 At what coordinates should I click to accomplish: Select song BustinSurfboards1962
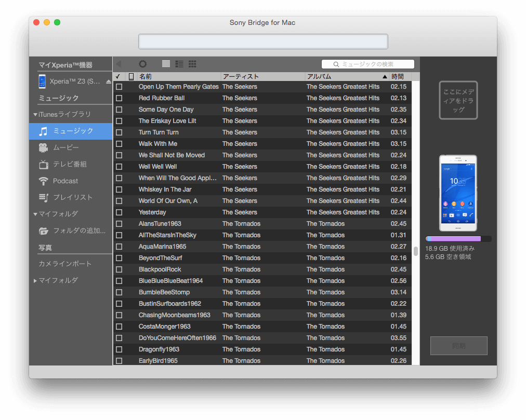click(x=170, y=304)
